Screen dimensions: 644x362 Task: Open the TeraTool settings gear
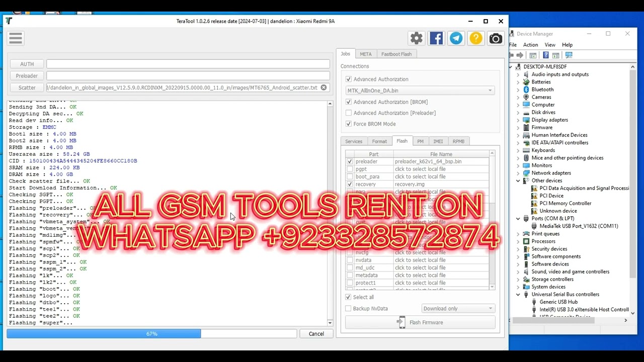[416, 38]
